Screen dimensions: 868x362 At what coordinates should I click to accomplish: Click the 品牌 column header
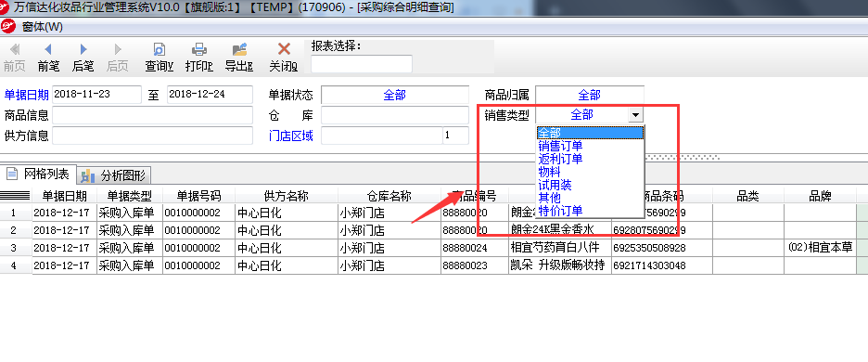pyautogui.click(x=820, y=196)
